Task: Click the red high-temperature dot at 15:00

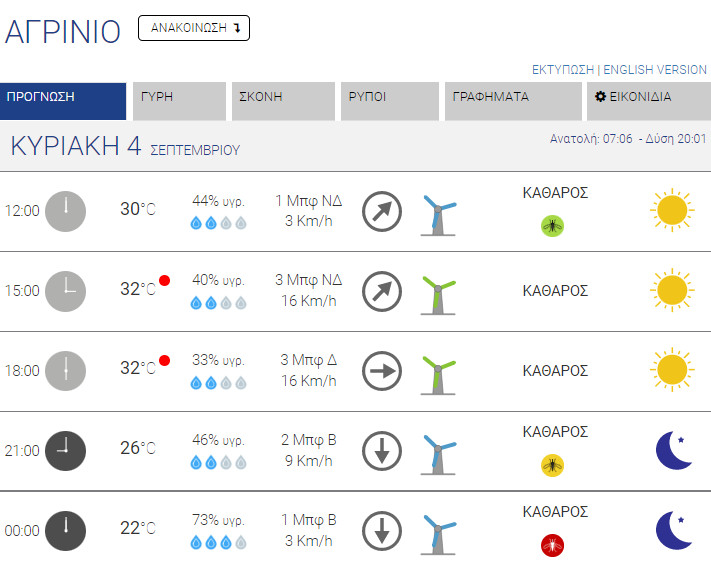Action: point(164,281)
